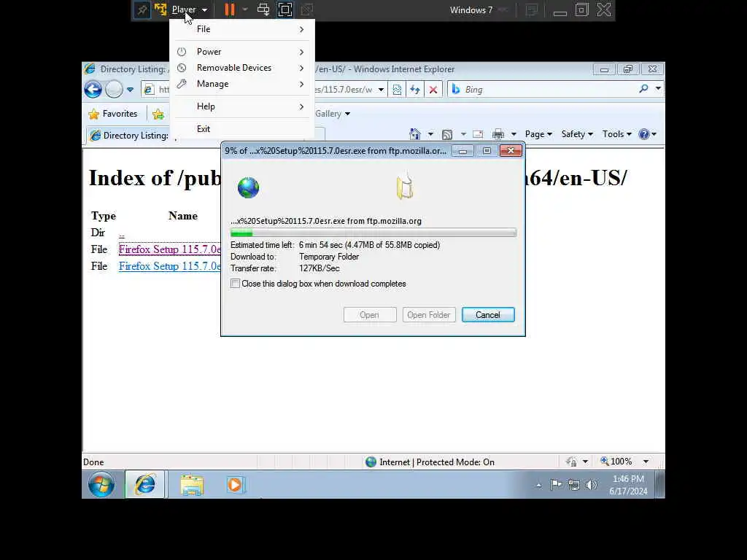Click the Windows Start button
This screenshot has width=747, height=560.
coord(101,485)
